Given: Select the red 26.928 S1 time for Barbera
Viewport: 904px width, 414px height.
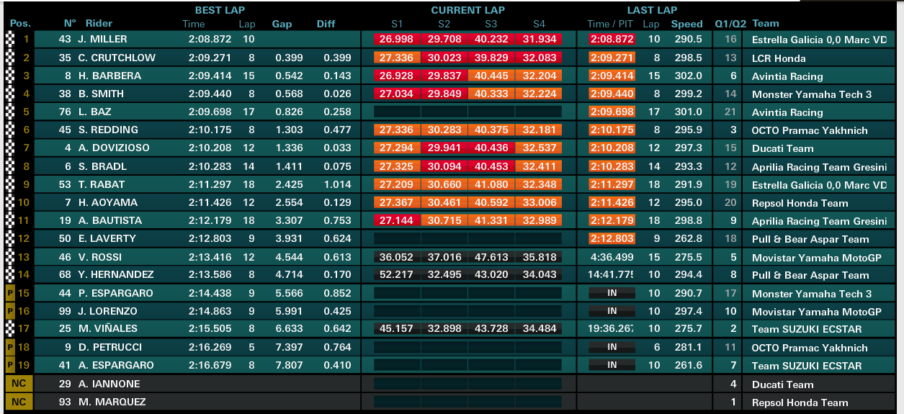Looking at the screenshot, I should (x=397, y=76).
